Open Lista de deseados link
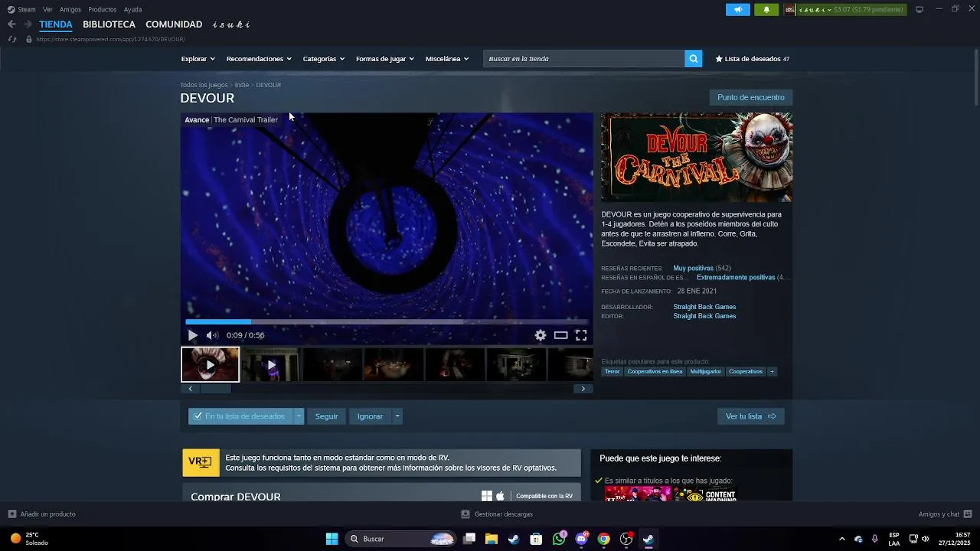Image resolution: width=980 pixels, height=551 pixels. pyautogui.click(x=752, y=59)
